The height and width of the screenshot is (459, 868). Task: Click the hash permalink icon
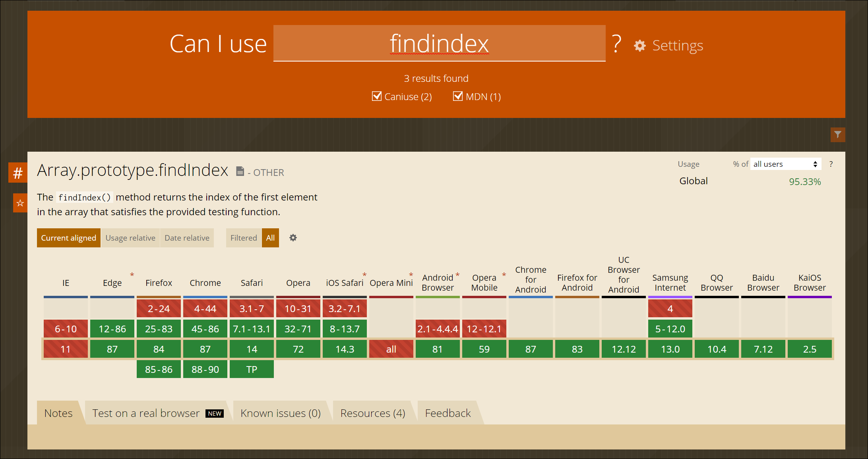point(18,173)
